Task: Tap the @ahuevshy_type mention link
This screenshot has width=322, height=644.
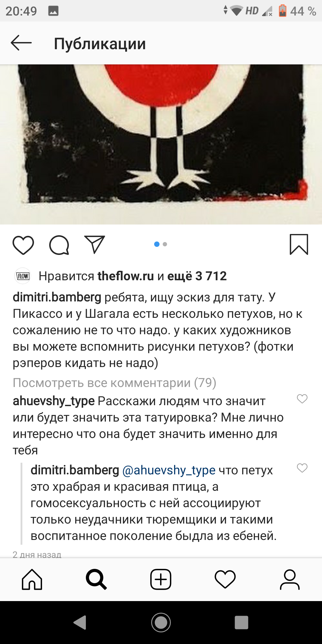Action: (169, 470)
